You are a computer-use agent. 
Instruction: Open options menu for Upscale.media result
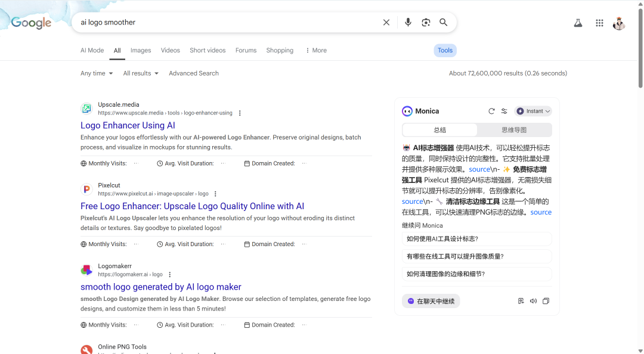240,113
